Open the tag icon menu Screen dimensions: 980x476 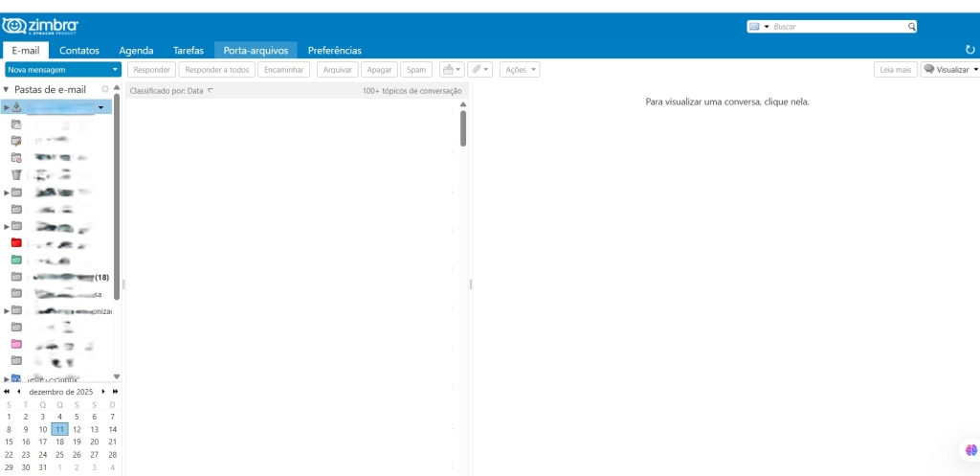(479, 70)
